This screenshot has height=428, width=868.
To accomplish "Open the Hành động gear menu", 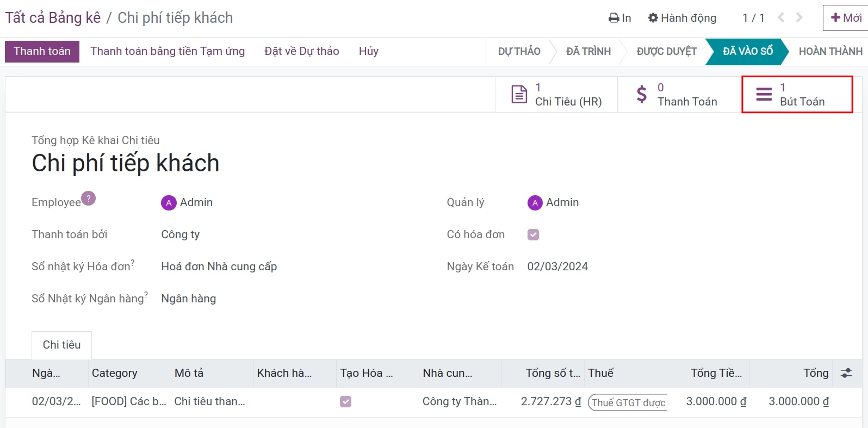I will click(682, 18).
